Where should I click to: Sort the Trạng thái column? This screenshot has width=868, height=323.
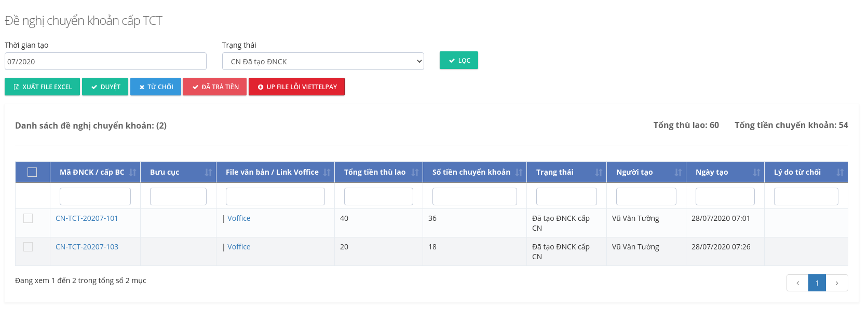[599, 173]
